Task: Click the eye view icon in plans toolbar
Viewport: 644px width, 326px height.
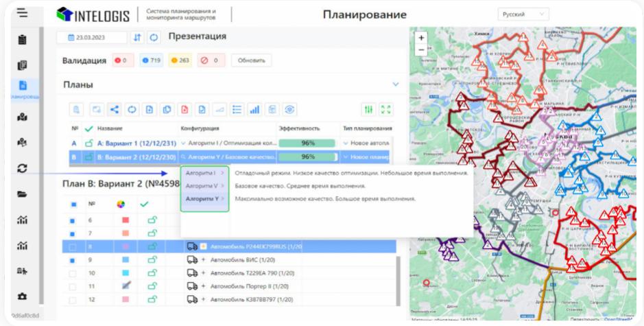Action: (289, 109)
